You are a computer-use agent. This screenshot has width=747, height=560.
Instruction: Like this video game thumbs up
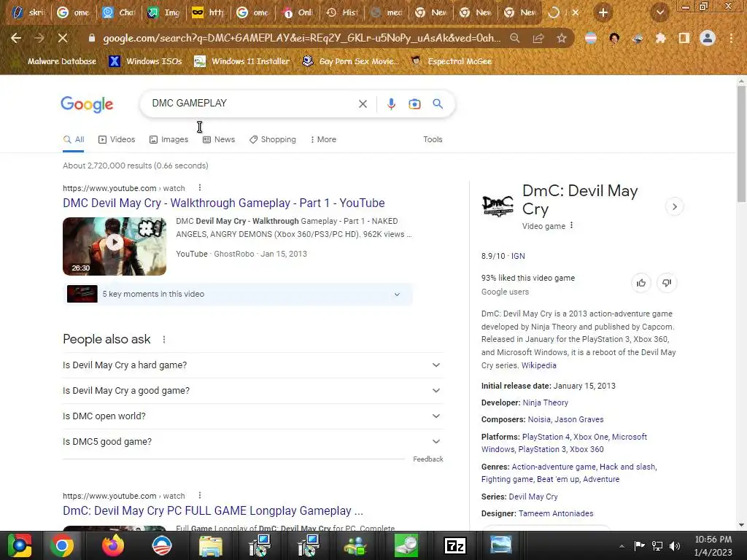640,284
